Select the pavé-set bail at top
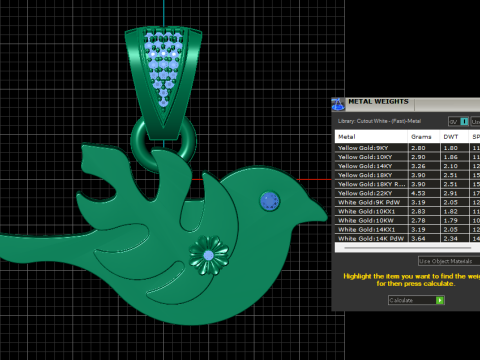 tap(163, 82)
